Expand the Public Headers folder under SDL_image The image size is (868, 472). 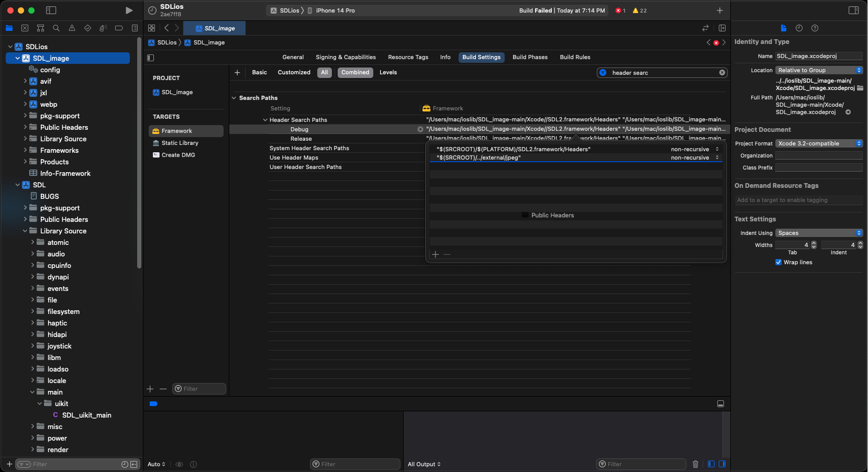pyautogui.click(x=25, y=127)
